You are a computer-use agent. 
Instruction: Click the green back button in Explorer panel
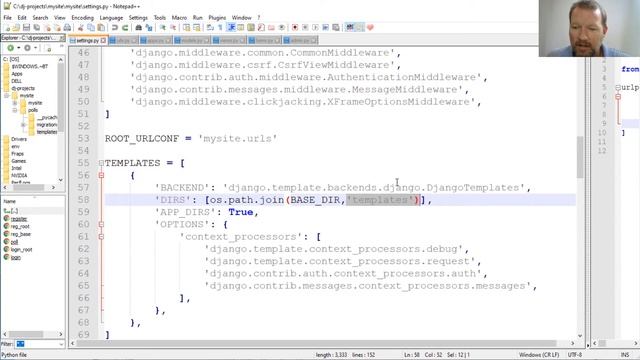pyautogui.click(x=10, y=48)
